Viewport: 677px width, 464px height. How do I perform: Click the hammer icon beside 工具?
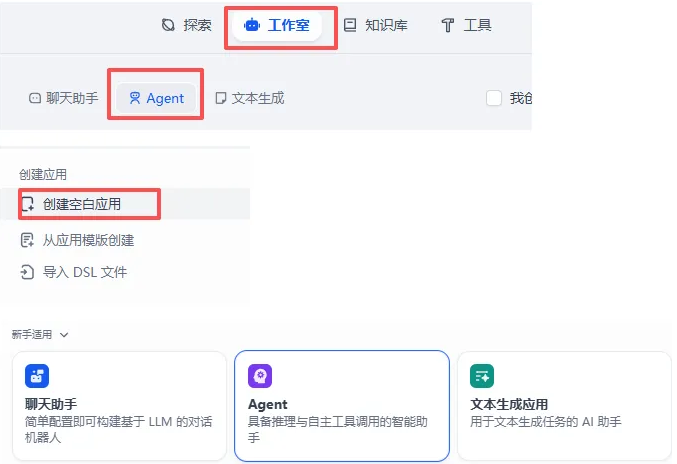tap(448, 25)
